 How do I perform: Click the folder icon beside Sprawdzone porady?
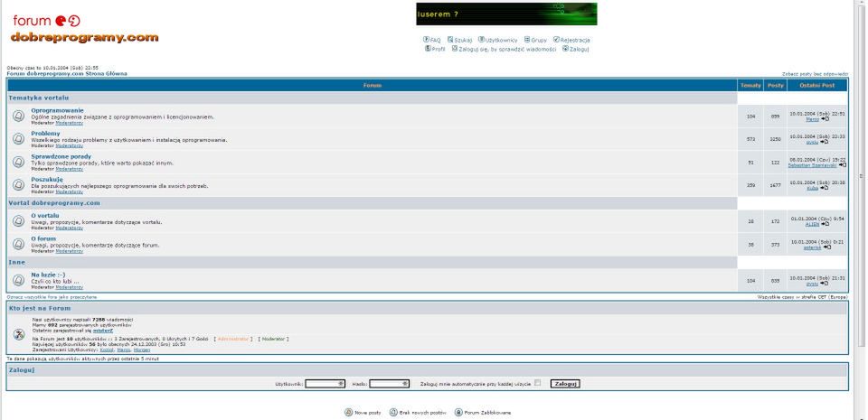click(18, 163)
